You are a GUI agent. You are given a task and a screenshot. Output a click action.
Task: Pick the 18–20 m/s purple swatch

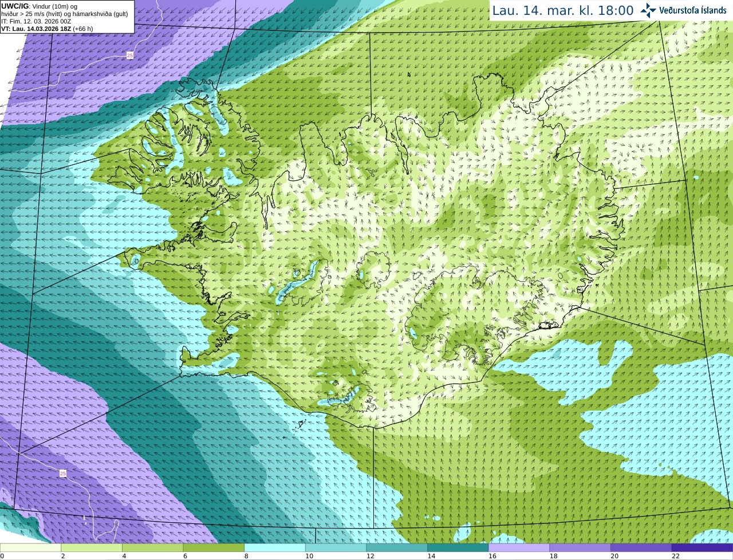580,547
